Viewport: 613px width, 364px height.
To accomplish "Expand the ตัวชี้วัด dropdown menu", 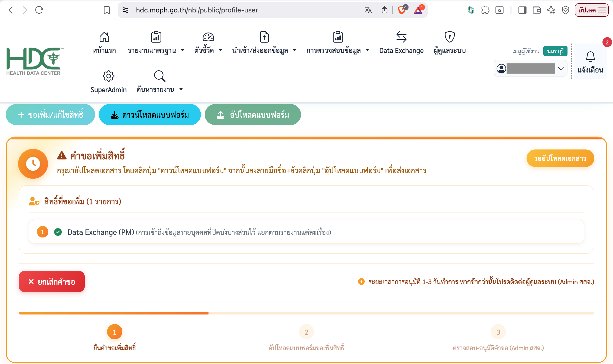I will point(208,43).
